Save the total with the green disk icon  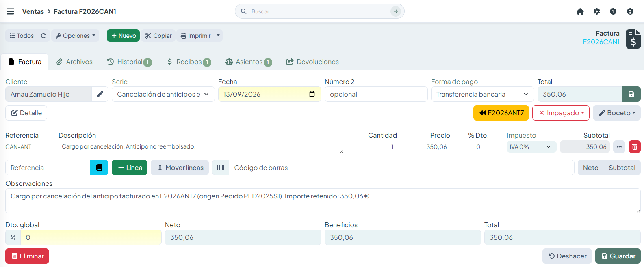coord(631,94)
